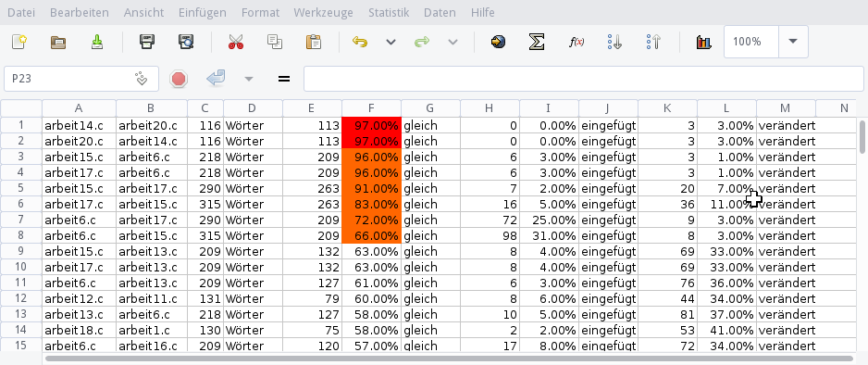Screen dimensions: 868x365
Task: Open the Ansicht menu
Action: click(144, 12)
